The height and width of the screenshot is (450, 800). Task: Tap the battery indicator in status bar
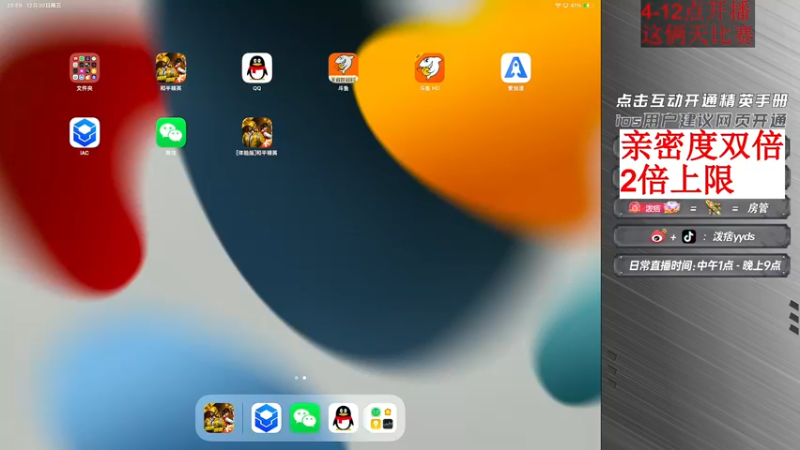(x=587, y=5)
